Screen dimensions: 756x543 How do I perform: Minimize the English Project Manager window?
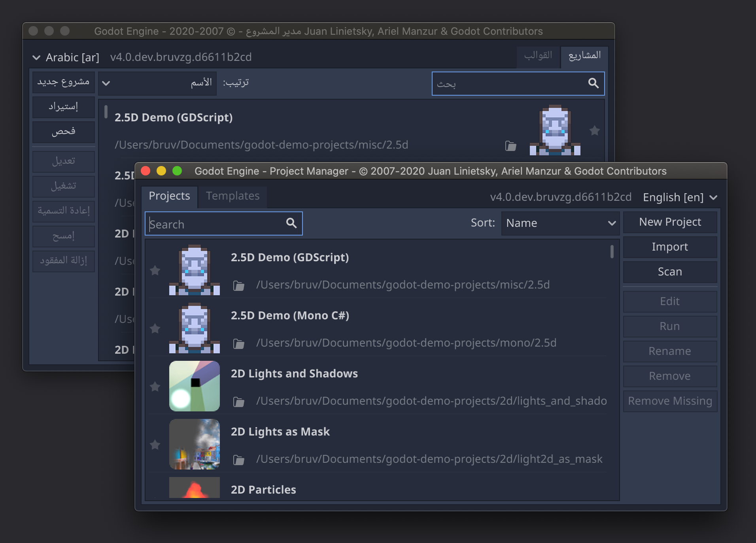(x=161, y=171)
